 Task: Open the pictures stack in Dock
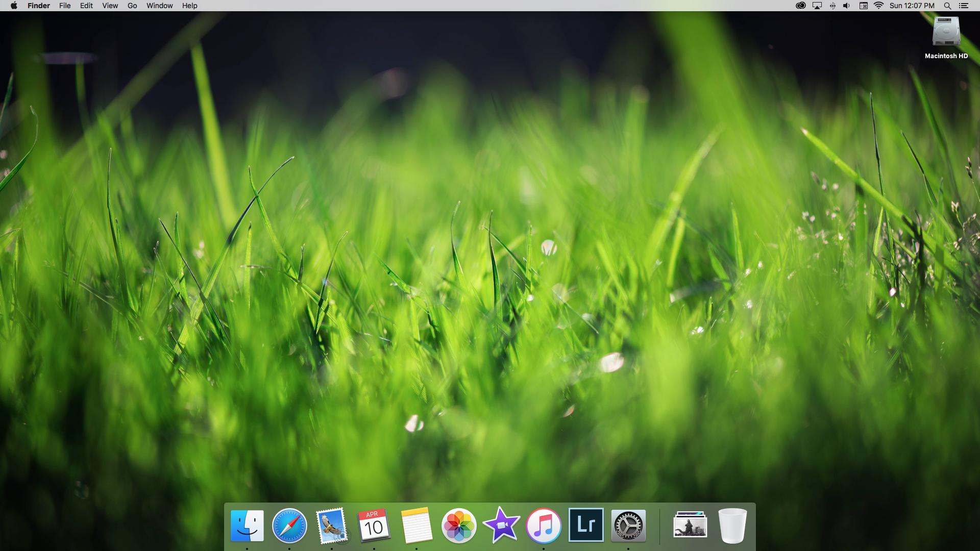click(x=690, y=525)
